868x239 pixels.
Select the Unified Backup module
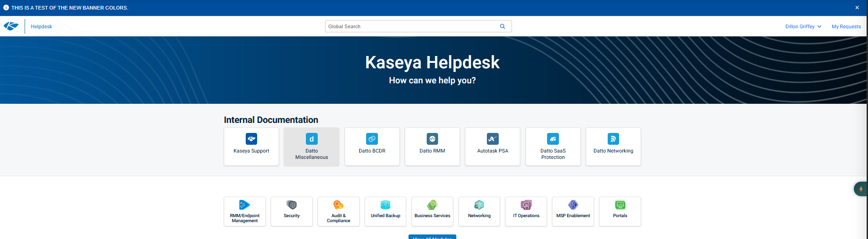(x=385, y=211)
